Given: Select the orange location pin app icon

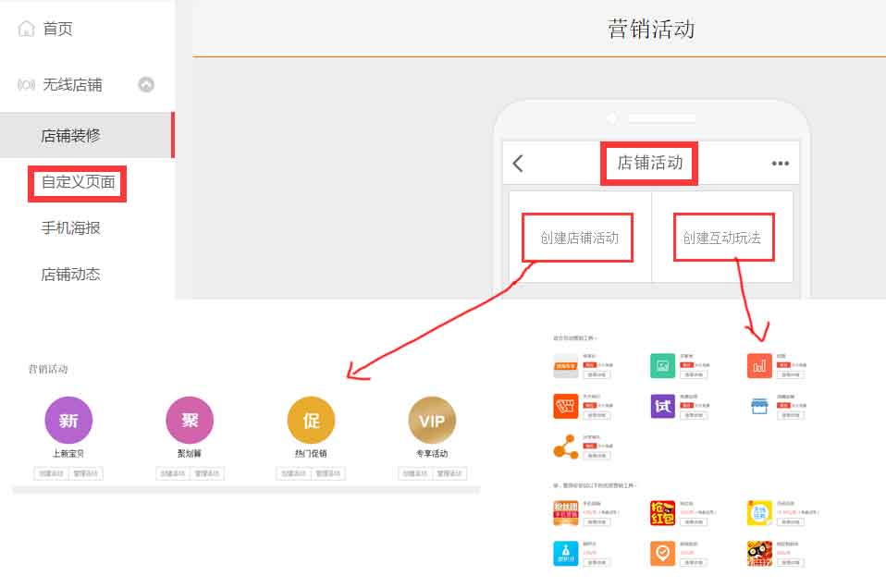Looking at the screenshot, I should pos(662,554).
